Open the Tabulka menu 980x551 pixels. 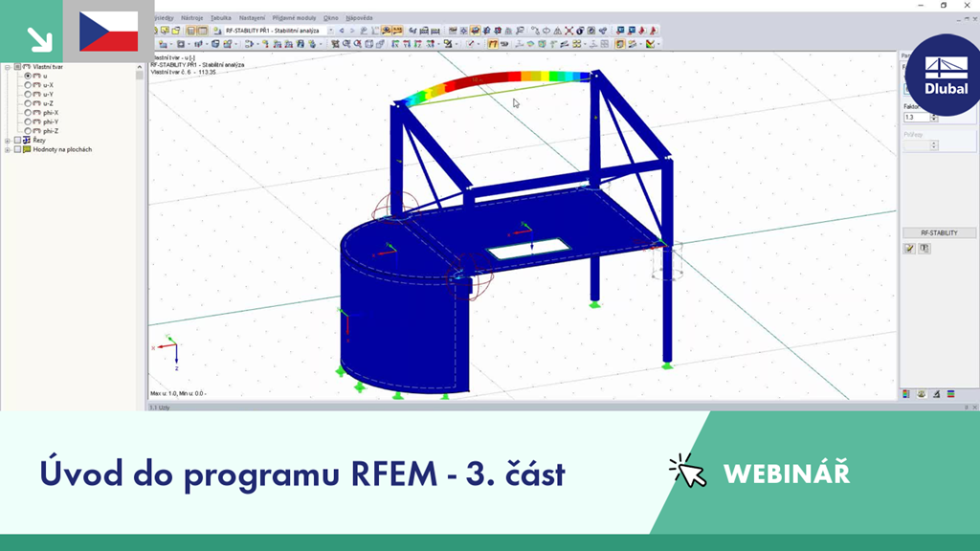point(221,18)
